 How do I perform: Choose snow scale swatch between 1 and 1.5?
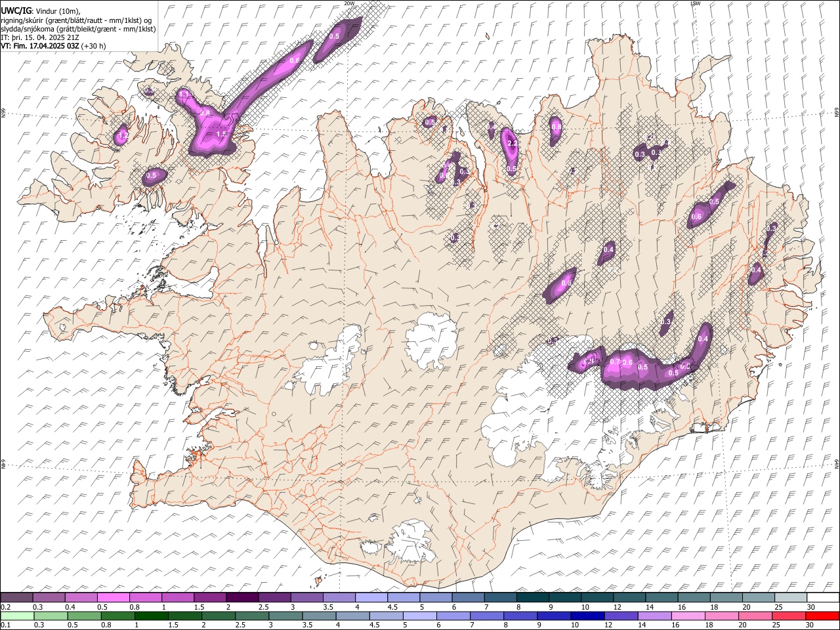click(x=178, y=598)
